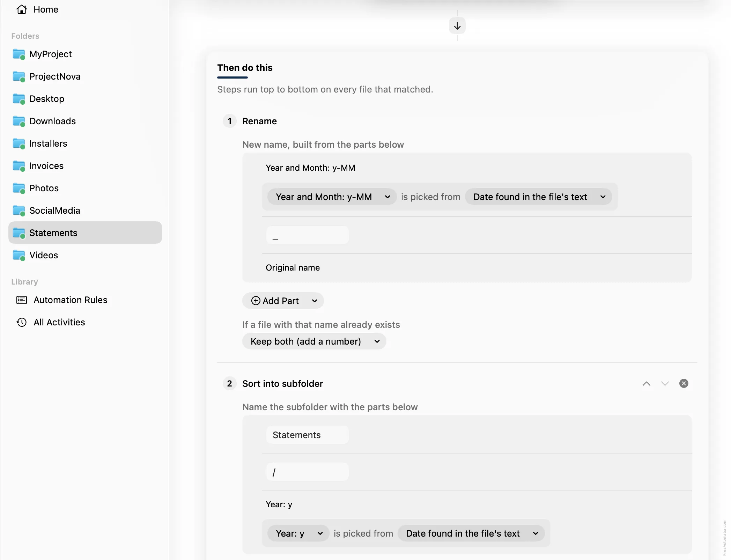The image size is (731, 560).
Task: Open the Add Part dropdown
Action: pyautogui.click(x=283, y=301)
